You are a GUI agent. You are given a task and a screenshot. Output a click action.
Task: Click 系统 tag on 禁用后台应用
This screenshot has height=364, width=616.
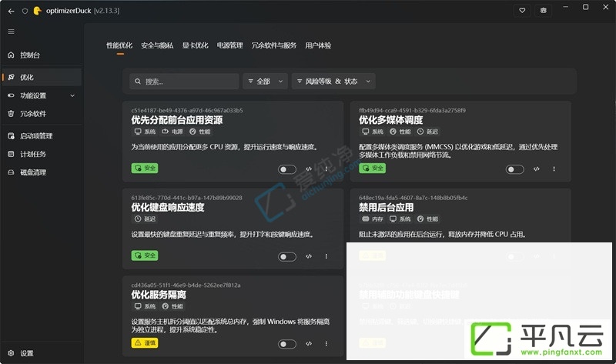tap(400, 219)
